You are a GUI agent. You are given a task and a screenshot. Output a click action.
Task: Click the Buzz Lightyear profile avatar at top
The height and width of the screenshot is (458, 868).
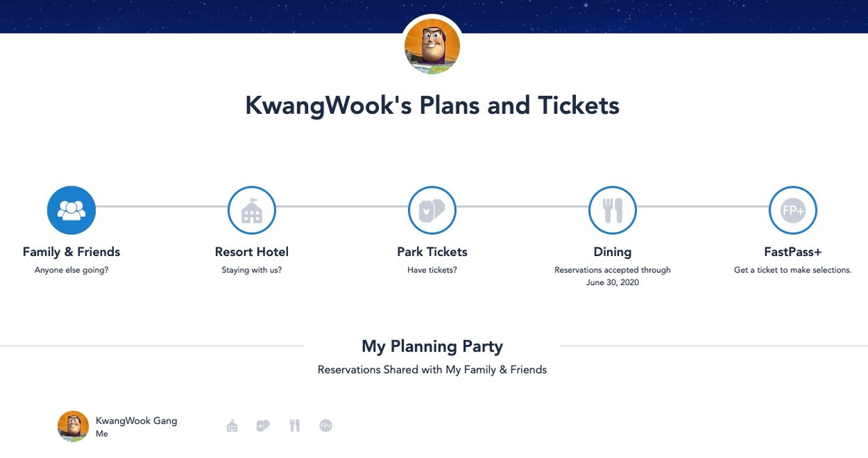pyautogui.click(x=432, y=46)
